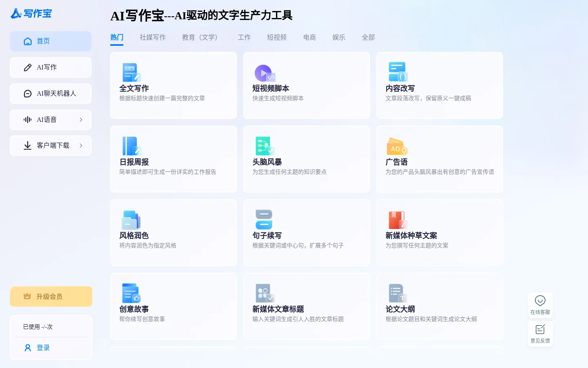Click description 根据论文题目和关键词生成论文大纲
Viewport: 588px width, 368px height.
pyautogui.click(x=431, y=319)
